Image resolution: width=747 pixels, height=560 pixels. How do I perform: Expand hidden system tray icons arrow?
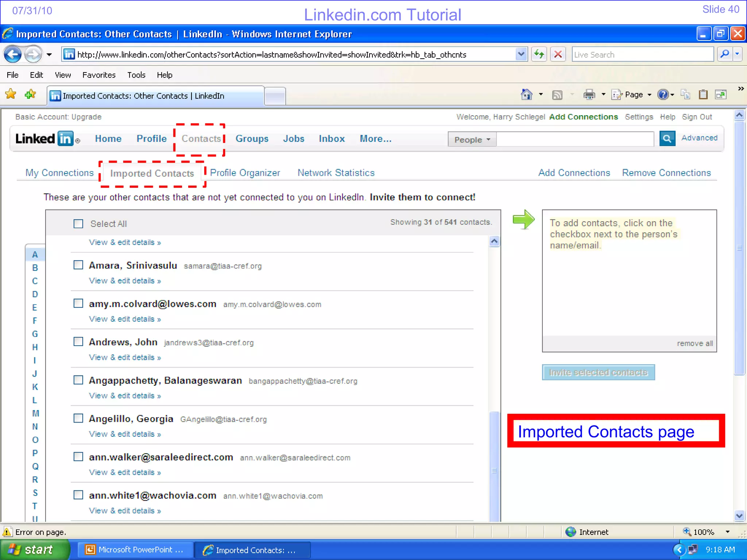click(679, 549)
